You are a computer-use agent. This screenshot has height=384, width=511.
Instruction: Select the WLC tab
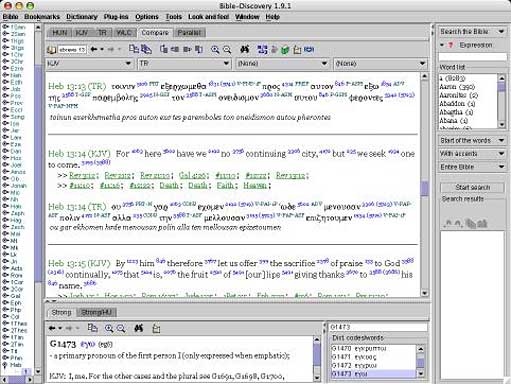[124, 33]
